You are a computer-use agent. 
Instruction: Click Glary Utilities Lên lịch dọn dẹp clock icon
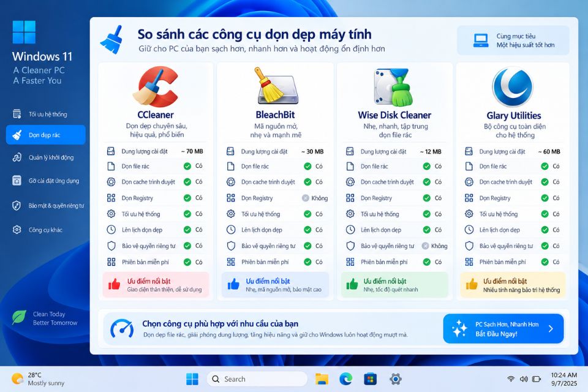click(x=469, y=230)
